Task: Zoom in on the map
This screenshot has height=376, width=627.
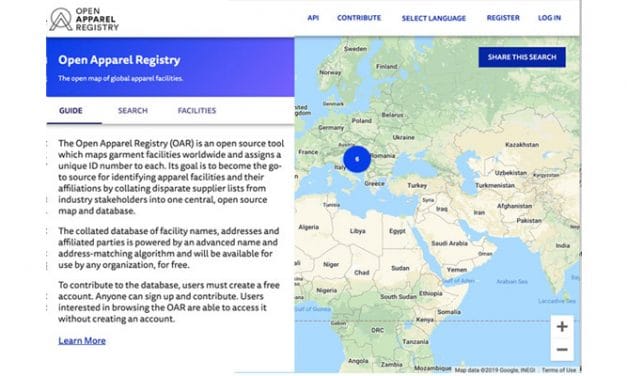Action: tap(562, 326)
